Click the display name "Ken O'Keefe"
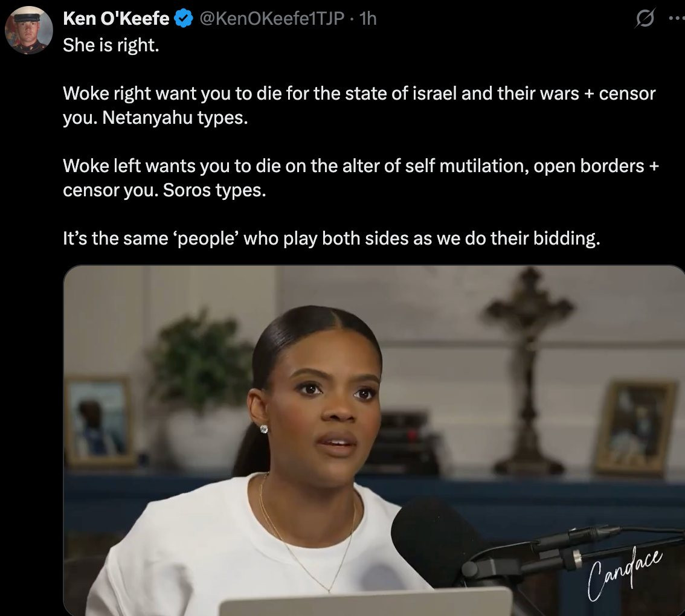The image size is (685, 616). click(x=116, y=19)
